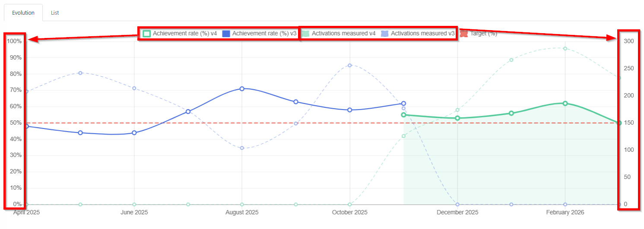Switch to the List tab
The height and width of the screenshot is (229, 644).
point(55,13)
